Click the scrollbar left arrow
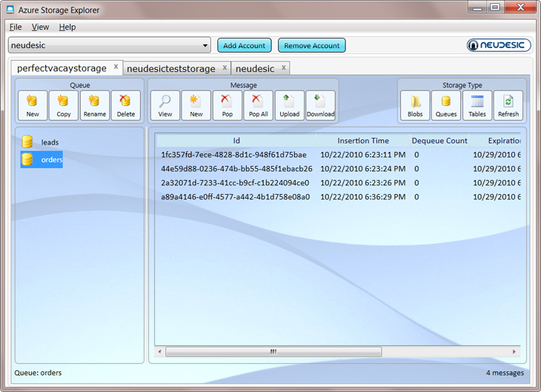The width and height of the screenshot is (541, 392). click(160, 352)
